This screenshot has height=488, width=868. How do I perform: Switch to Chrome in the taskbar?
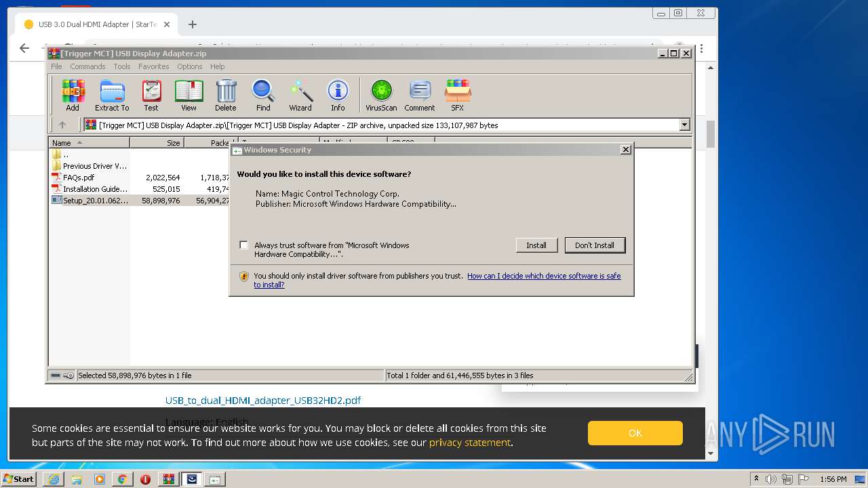(x=122, y=479)
